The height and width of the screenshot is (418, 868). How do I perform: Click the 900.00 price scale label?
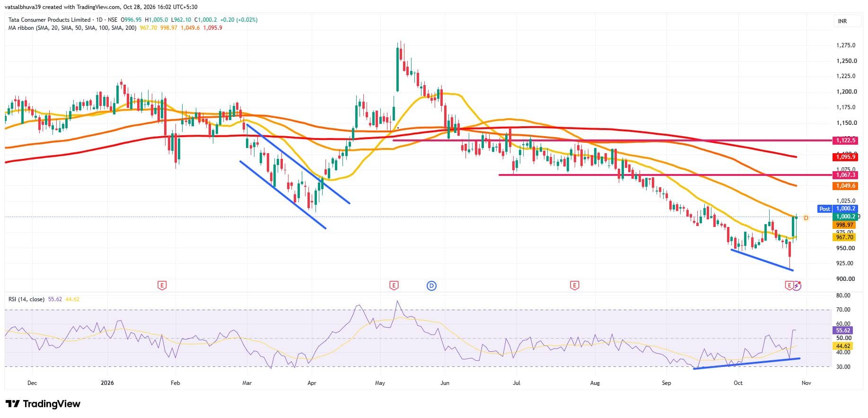pos(846,279)
